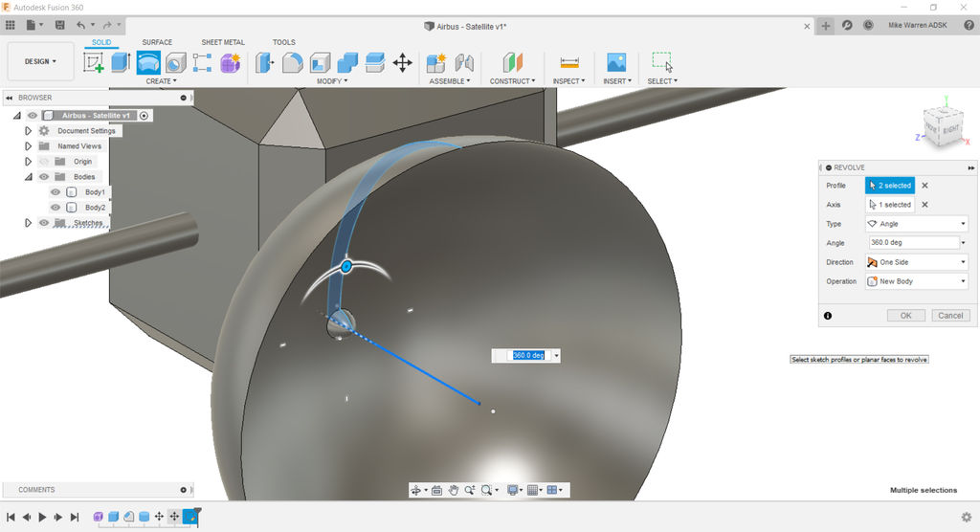Viewport: 980px width, 532px height.
Task: Click the ViewCube in the corner
Action: pos(944,127)
